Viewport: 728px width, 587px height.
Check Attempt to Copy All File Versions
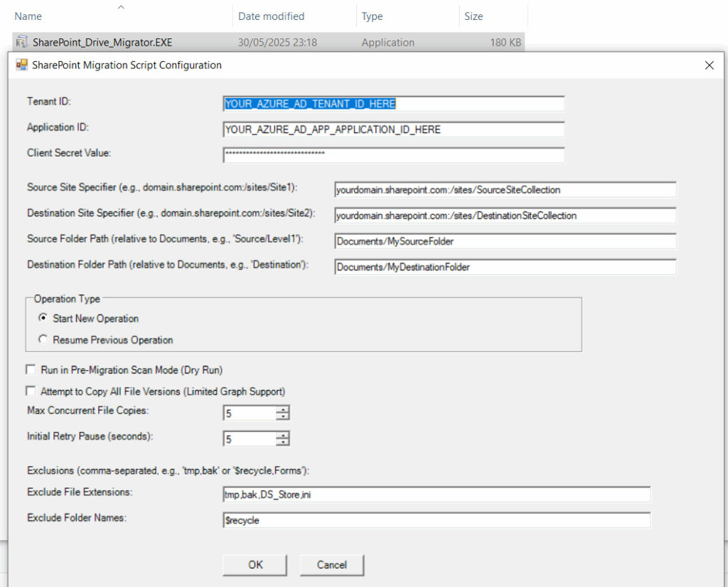[x=31, y=391]
